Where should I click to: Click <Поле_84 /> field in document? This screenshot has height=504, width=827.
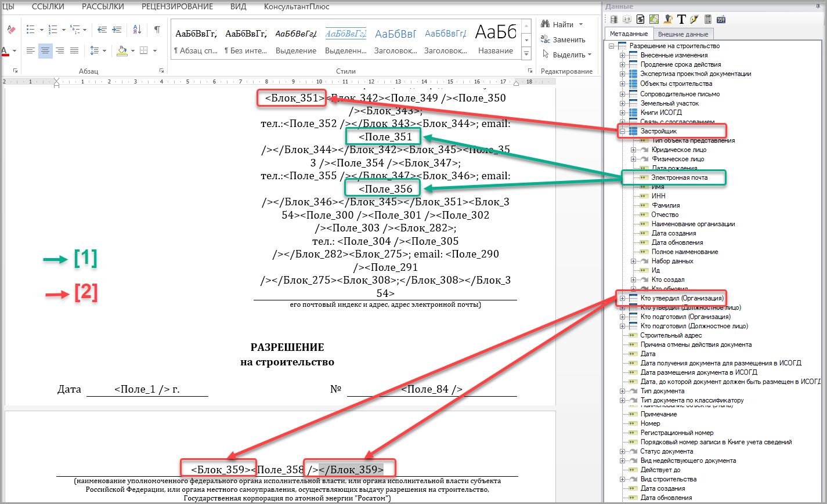(432, 389)
